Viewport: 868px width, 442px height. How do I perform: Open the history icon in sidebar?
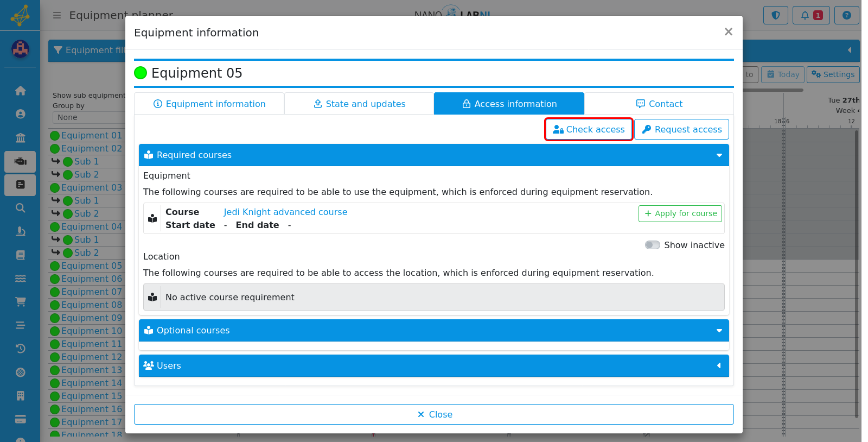(20, 349)
